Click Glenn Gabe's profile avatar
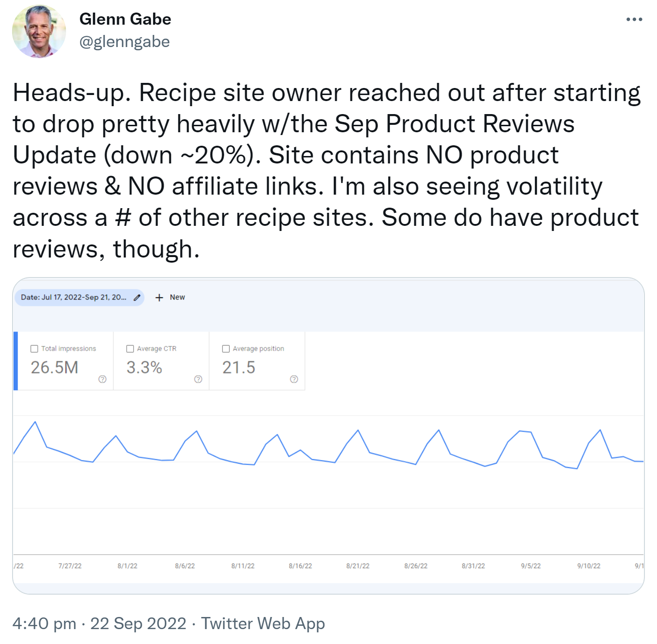This screenshot has width=657, height=644. tap(40, 31)
